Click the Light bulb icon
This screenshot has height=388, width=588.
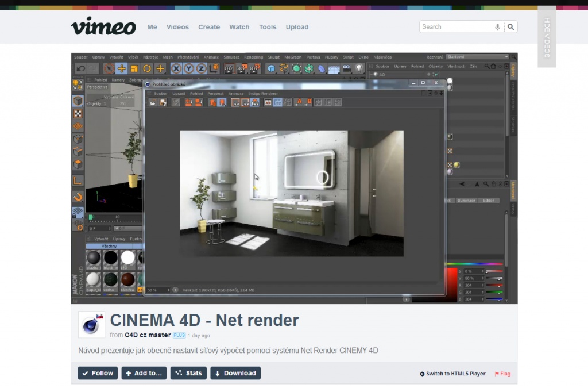click(359, 68)
